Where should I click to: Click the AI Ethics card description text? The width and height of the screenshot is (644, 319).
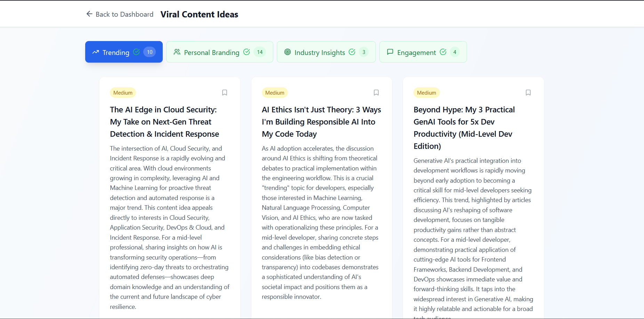click(x=320, y=223)
